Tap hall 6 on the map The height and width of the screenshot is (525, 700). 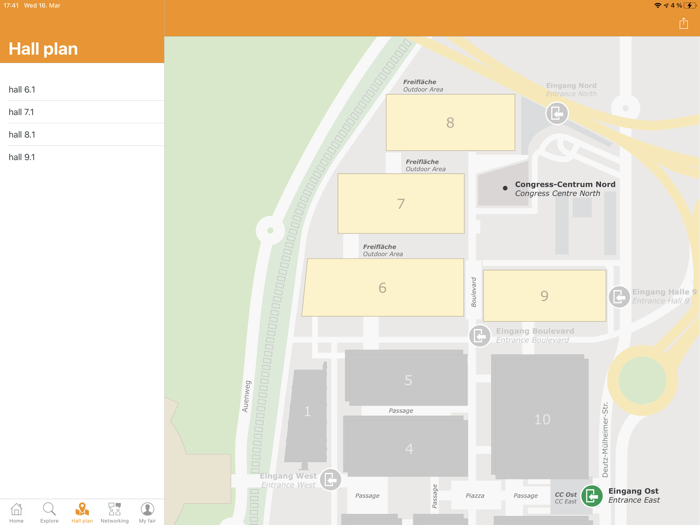click(383, 288)
